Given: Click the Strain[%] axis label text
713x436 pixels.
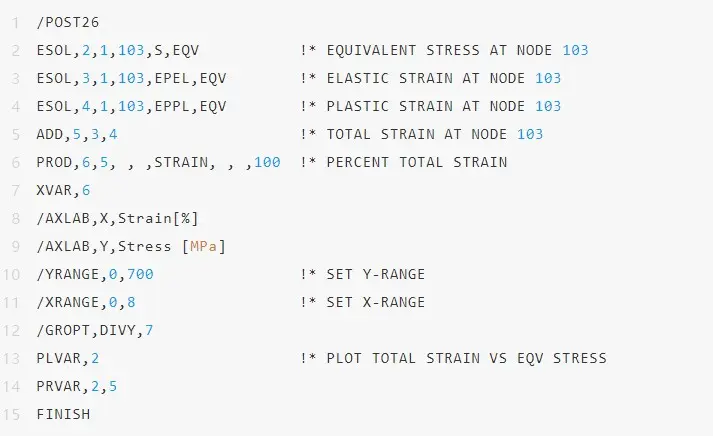Looking at the screenshot, I should (158, 219).
